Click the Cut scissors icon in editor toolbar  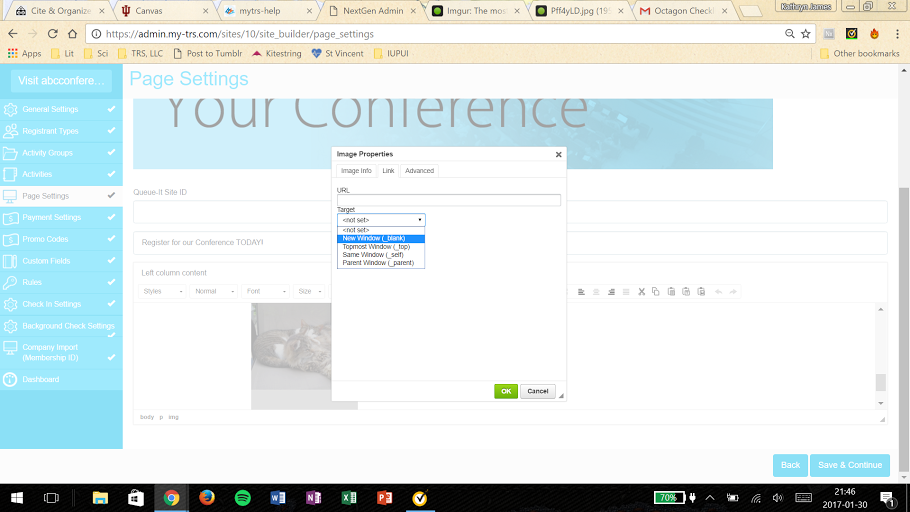(641, 292)
